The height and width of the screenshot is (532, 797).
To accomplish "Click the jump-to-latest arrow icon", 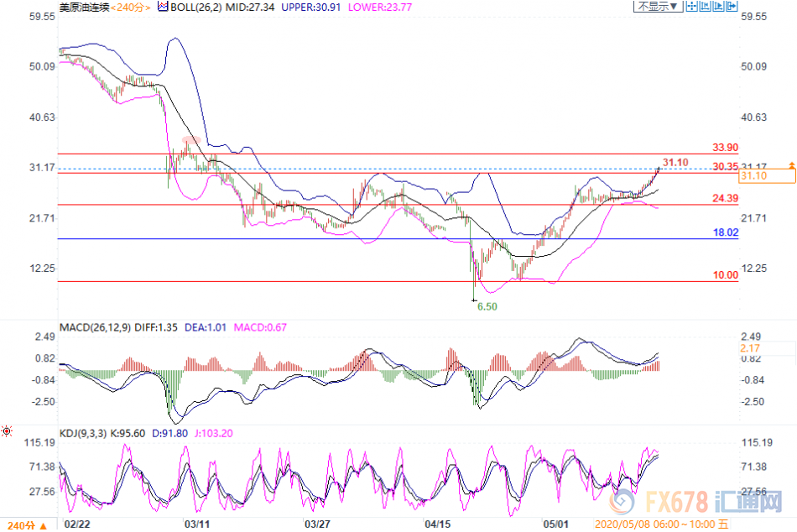I will pos(732,6).
